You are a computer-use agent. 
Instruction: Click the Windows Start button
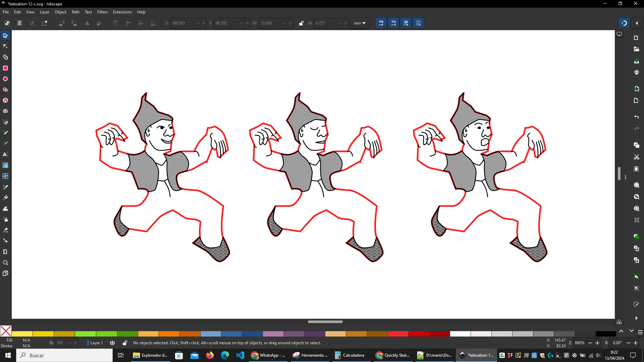pos(8,355)
